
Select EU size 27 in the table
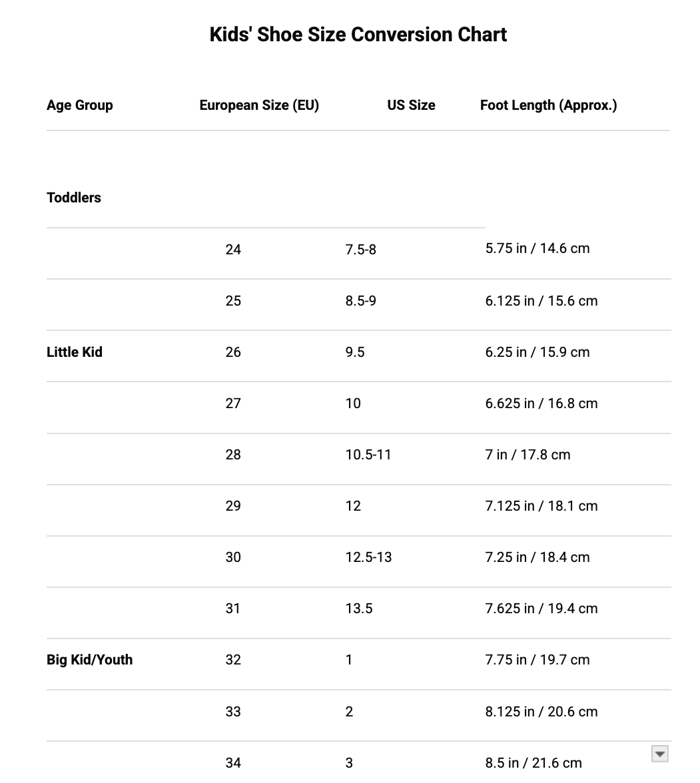[233, 403]
